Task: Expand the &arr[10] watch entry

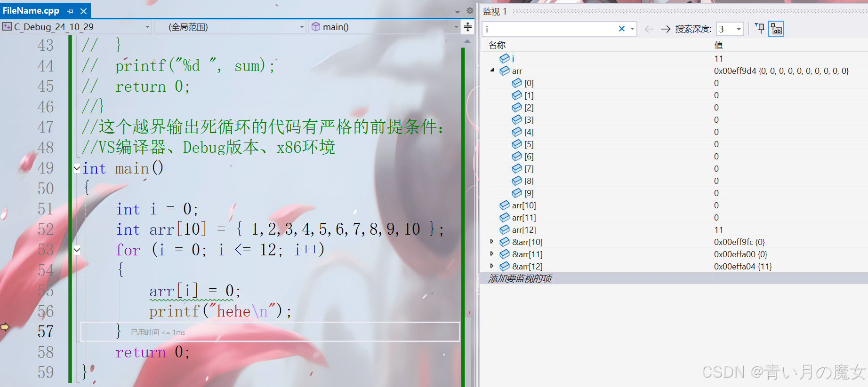Action: click(x=492, y=241)
